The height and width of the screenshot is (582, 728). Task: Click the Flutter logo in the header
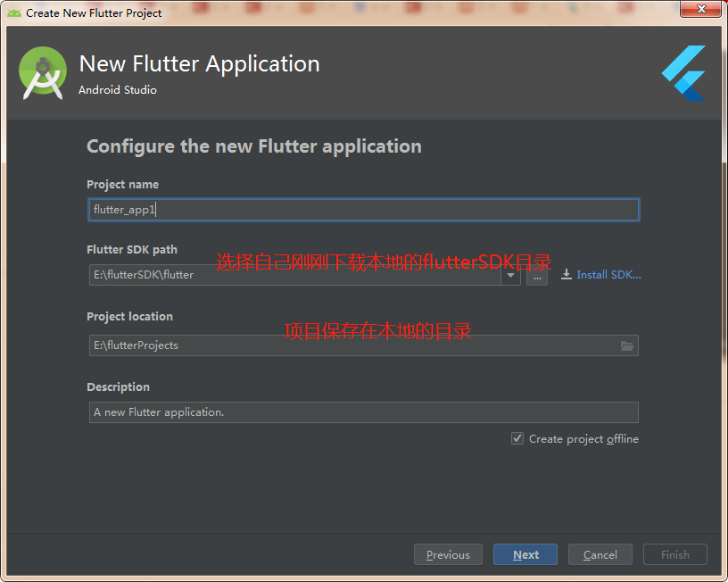click(x=684, y=73)
